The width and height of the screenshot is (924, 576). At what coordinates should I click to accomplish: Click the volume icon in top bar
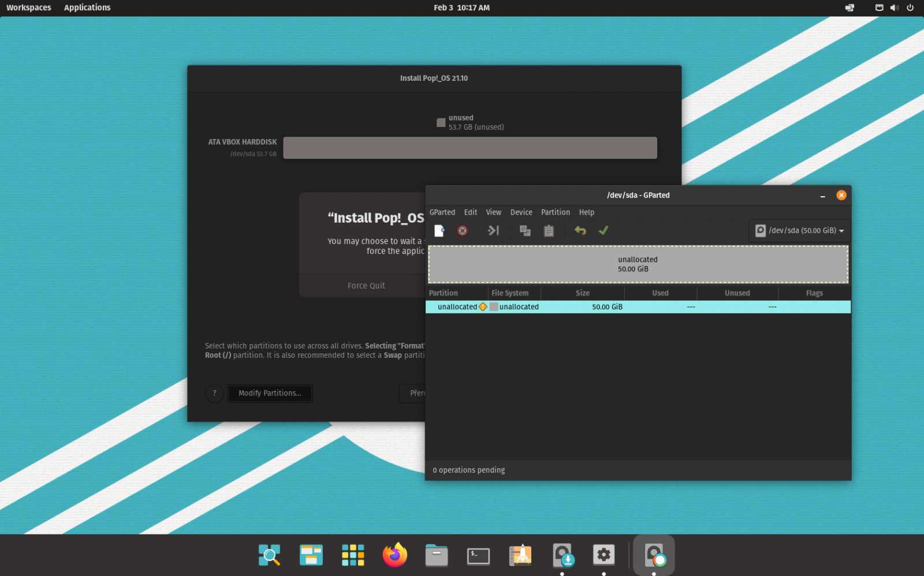click(x=895, y=8)
